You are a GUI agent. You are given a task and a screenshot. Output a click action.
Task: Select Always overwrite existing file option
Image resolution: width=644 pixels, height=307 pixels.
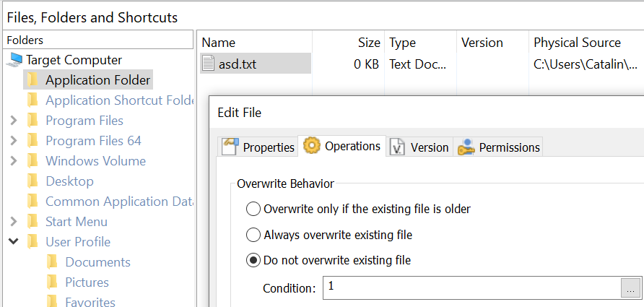pos(253,235)
